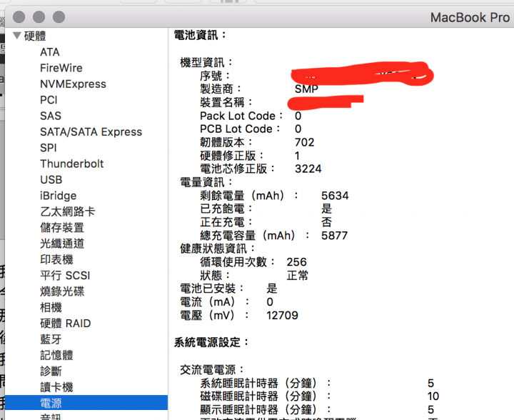Select FireWire in the sidebar
Viewport: 514px width, 420px height.
(61, 68)
